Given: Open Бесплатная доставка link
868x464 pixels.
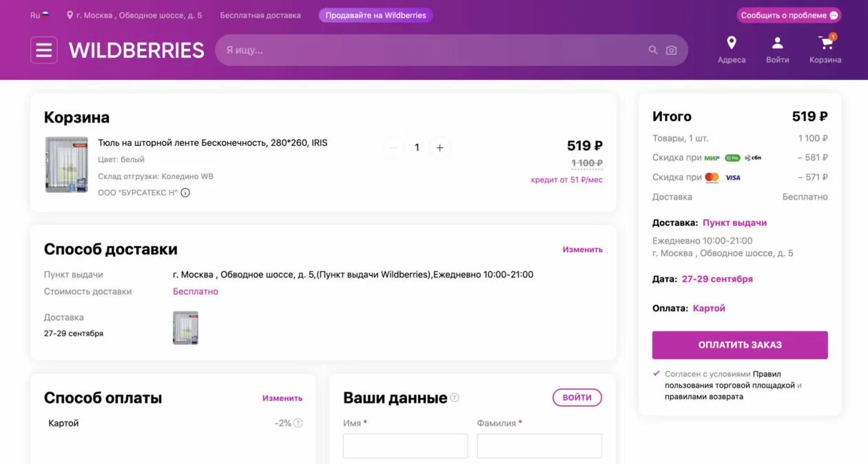Looking at the screenshot, I should 260,15.
